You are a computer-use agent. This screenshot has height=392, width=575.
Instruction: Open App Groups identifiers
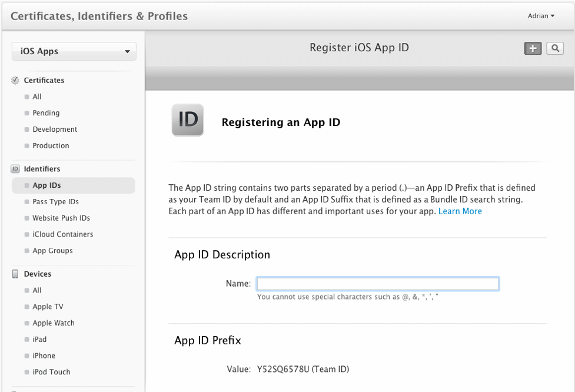52,251
